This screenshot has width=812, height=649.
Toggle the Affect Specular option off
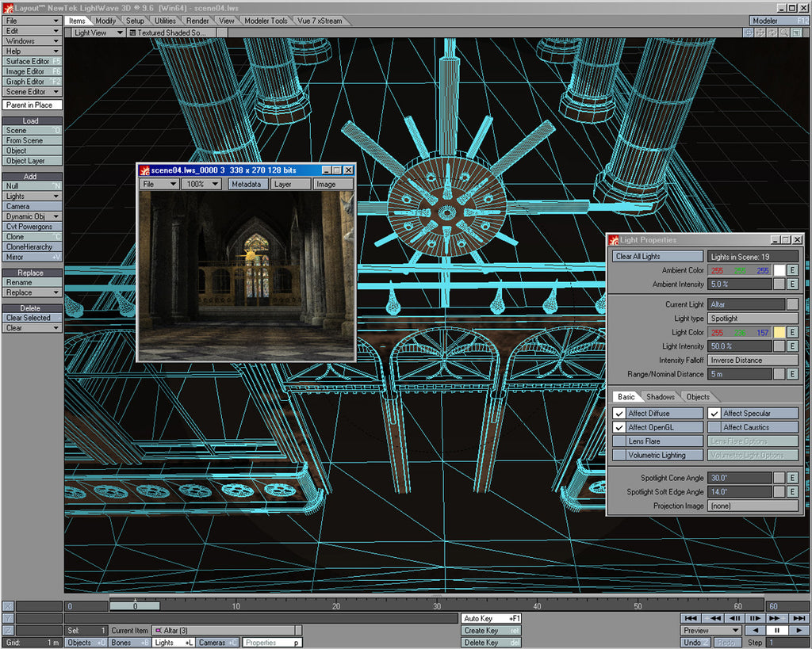tap(714, 412)
